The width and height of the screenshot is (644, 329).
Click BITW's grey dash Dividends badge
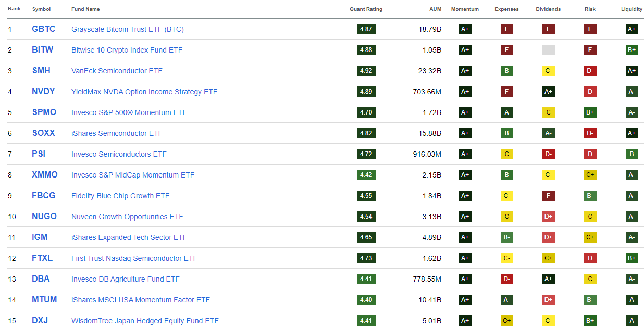pyautogui.click(x=548, y=50)
